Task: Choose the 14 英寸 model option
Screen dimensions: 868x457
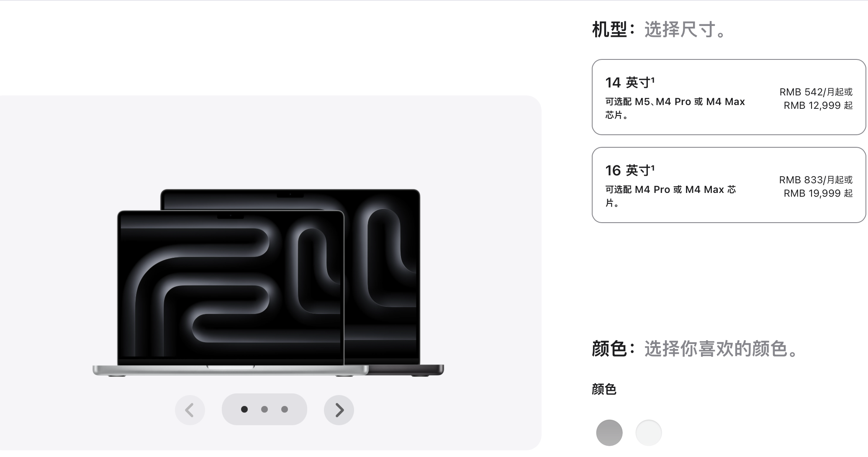Action: (729, 97)
